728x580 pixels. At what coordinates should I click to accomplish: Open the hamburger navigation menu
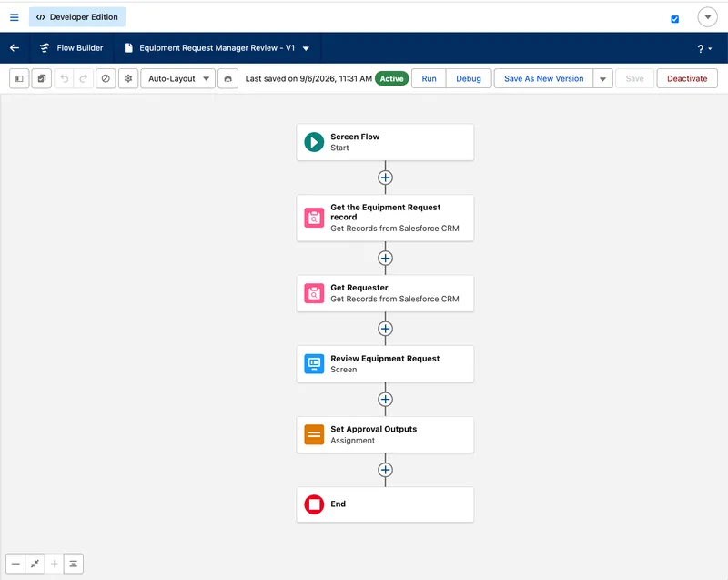point(15,17)
